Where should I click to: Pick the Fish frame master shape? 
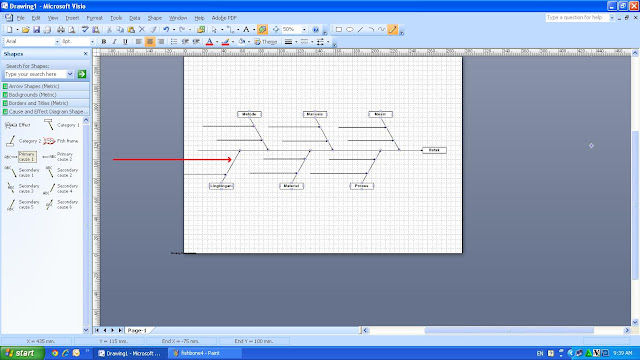point(61,141)
